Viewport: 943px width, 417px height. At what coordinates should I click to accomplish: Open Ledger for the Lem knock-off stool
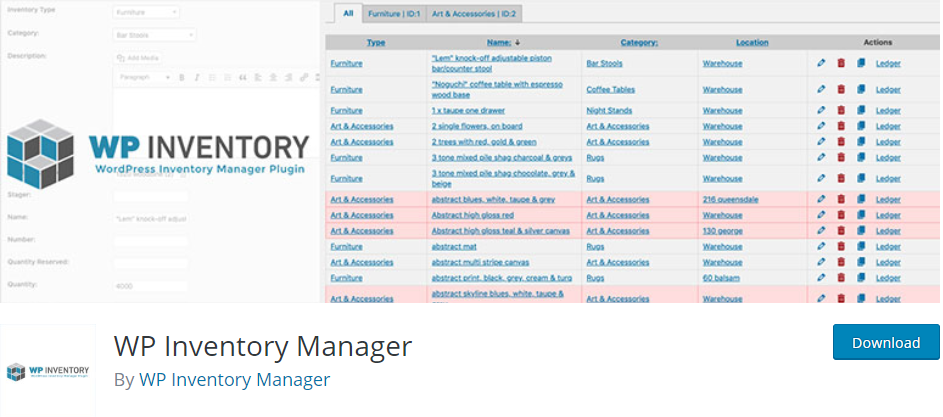tap(888, 63)
